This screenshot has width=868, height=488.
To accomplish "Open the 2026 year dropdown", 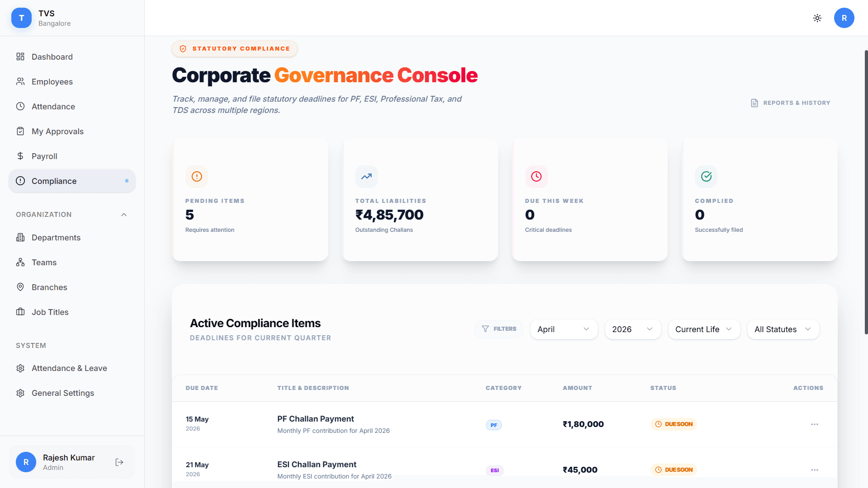I will 633,329.
